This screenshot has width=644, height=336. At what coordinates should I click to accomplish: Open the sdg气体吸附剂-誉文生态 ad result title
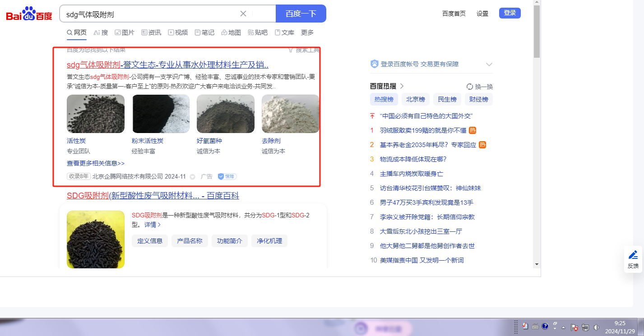168,64
